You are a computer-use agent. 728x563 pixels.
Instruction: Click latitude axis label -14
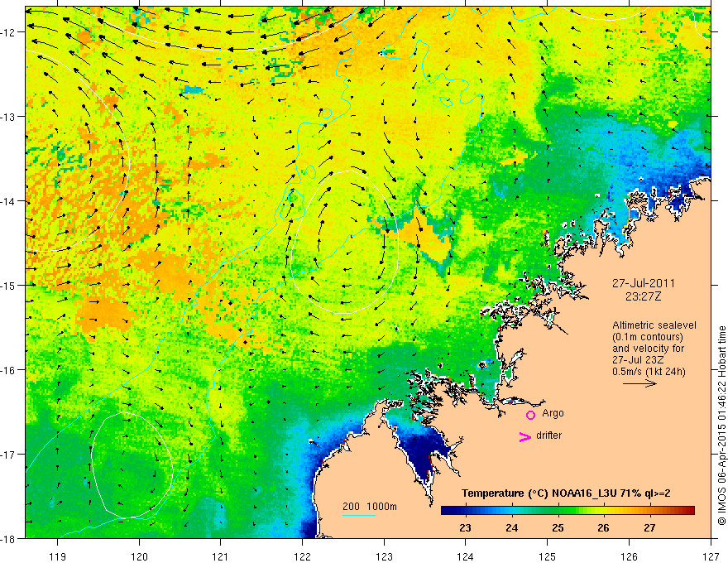pyautogui.click(x=8, y=201)
